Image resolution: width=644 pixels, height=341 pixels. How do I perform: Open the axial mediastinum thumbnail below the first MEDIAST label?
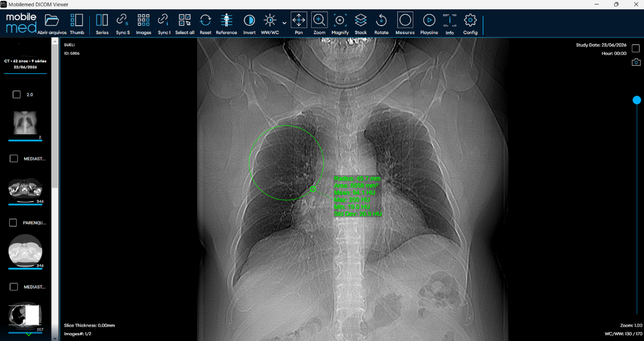coord(25,188)
